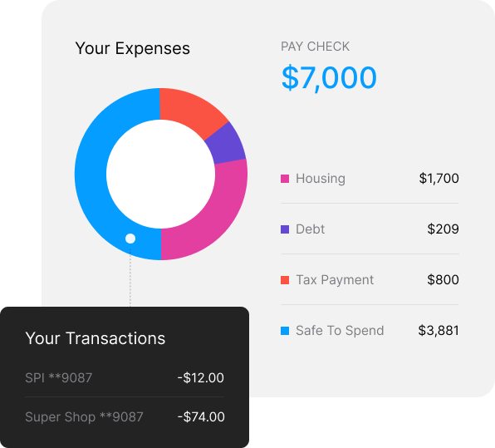The width and height of the screenshot is (495, 448).
Task: Click the blue Safe To Spend legend square
Action: (x=285, y=331)
